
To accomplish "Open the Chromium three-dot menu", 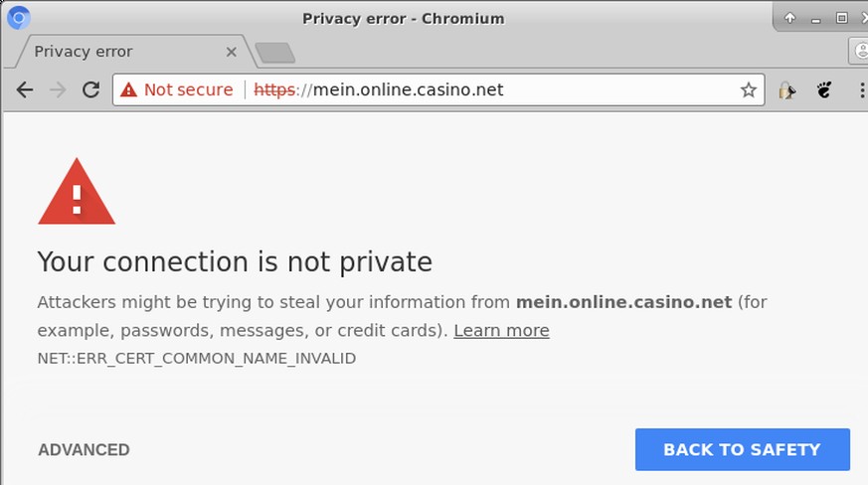I will coord(861,89).
